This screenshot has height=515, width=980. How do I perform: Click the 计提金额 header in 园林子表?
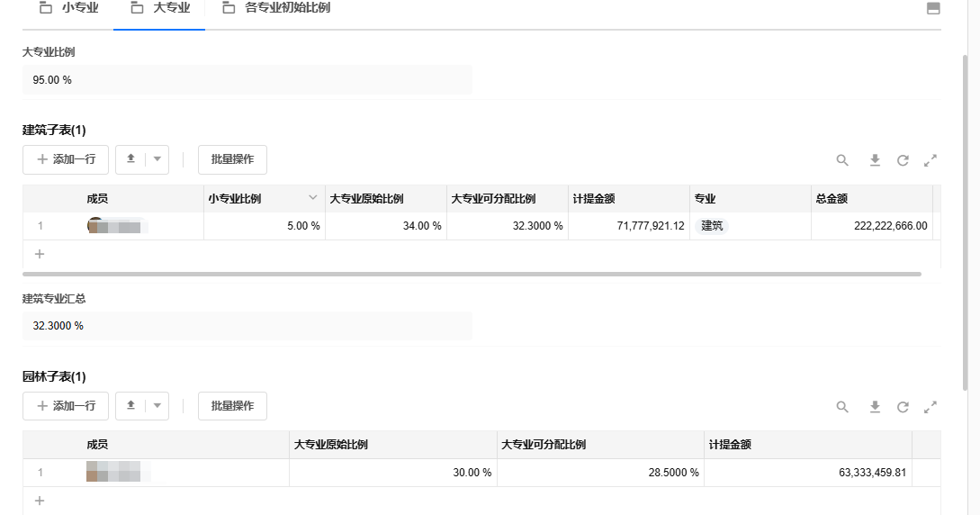[808, 445]
